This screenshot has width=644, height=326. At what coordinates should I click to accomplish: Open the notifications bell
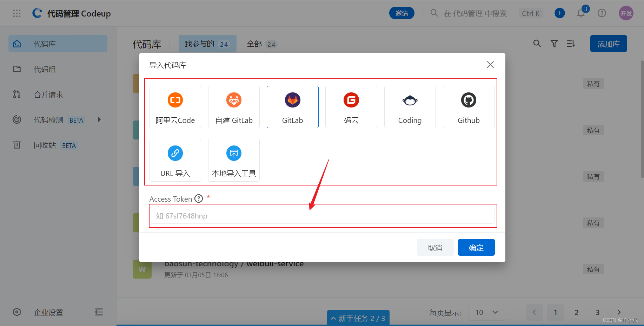[581, 13]
